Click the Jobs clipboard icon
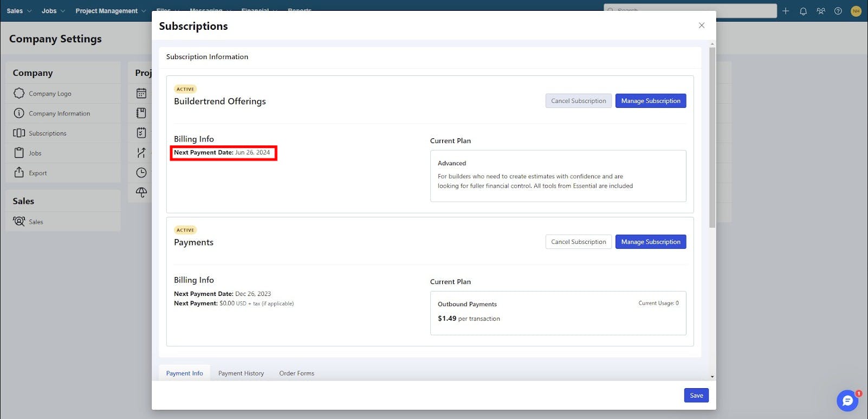 click(x=19, y=153)
